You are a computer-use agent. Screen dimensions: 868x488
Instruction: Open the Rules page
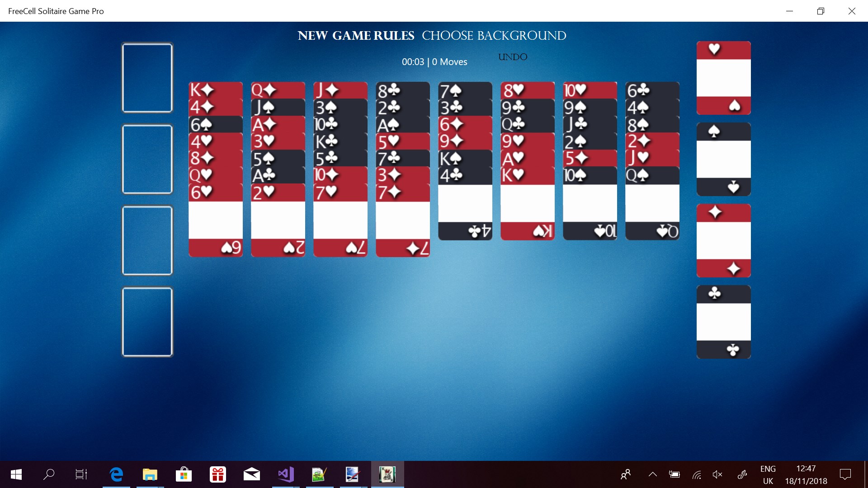(x=394, y=36)
